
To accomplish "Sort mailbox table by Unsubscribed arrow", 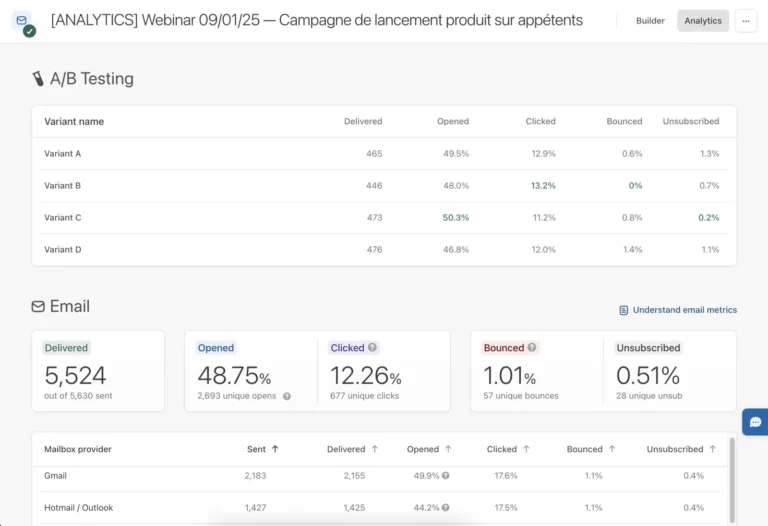I will (713, 449).
